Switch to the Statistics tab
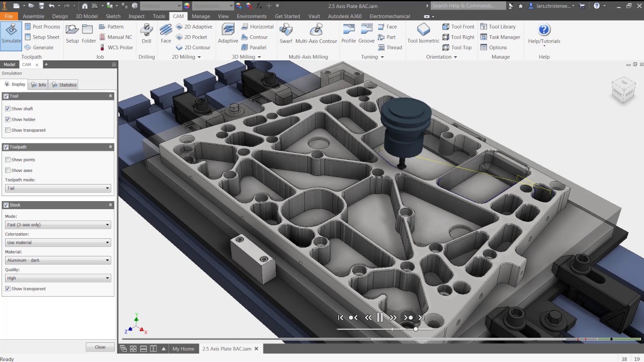644x362 pixels. point(64,85)
